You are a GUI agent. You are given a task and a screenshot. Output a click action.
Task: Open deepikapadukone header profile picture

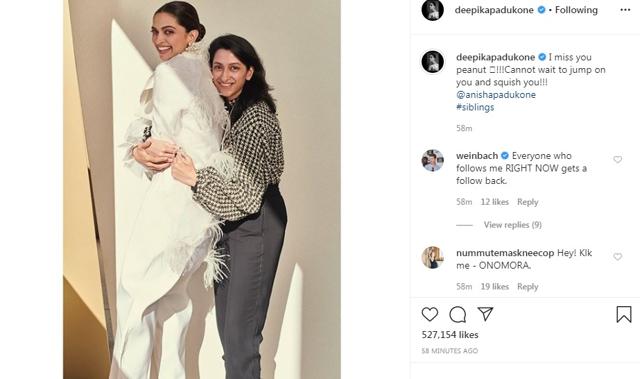point(433,10)
